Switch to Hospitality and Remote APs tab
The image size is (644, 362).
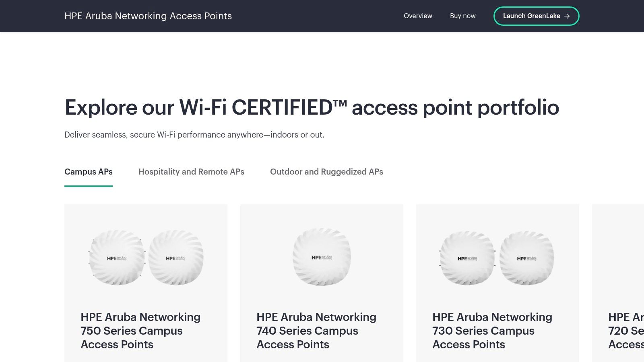[191, 172]
